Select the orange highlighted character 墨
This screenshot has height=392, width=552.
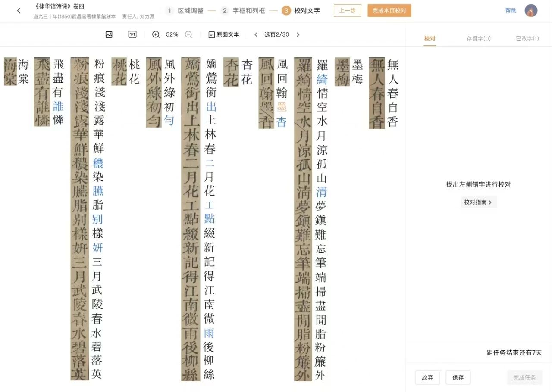[x=282, y=107]
